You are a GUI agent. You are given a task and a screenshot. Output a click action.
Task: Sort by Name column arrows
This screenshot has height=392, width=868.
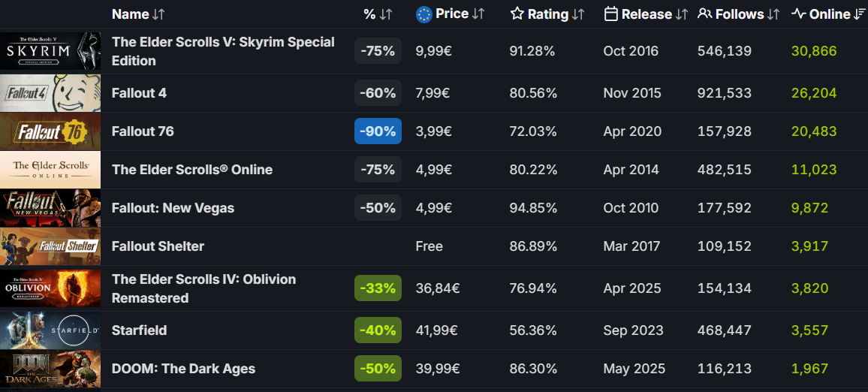[x=158, y=14]
